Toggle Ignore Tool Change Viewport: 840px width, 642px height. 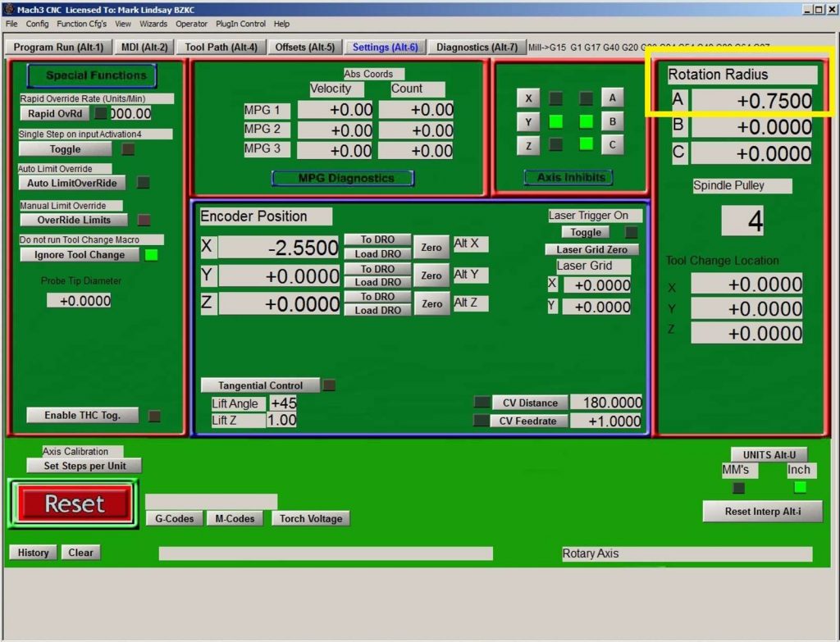(x=80, y=254)
